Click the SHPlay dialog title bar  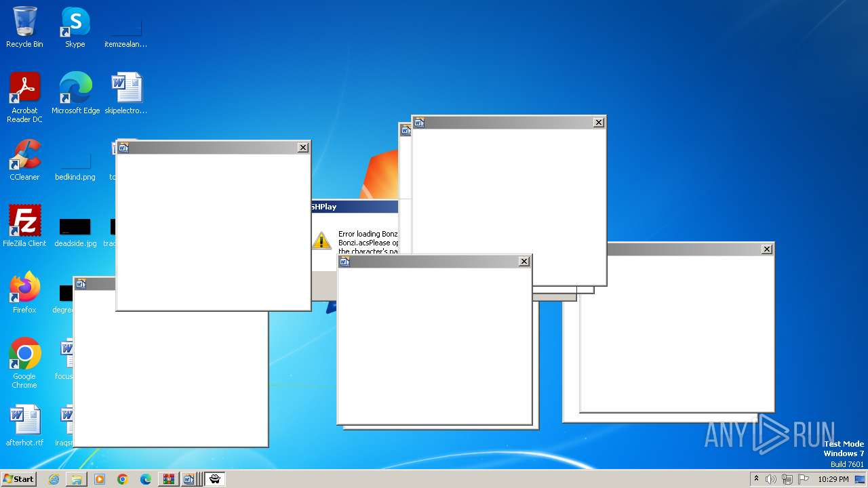tap(355, 207)
